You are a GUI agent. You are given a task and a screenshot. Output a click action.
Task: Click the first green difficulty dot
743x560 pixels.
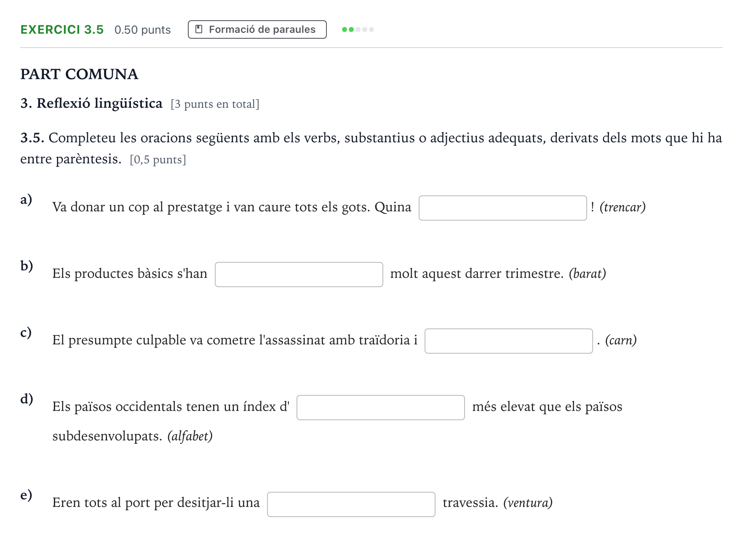(345, 29)
